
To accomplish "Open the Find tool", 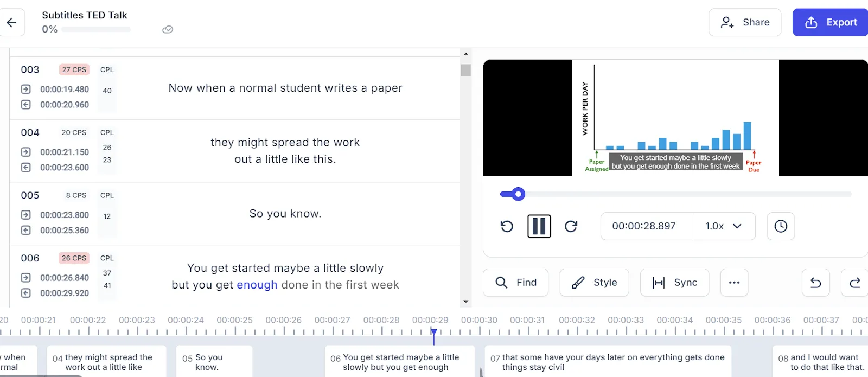I will pyautogui.click(x=516, y=283).
